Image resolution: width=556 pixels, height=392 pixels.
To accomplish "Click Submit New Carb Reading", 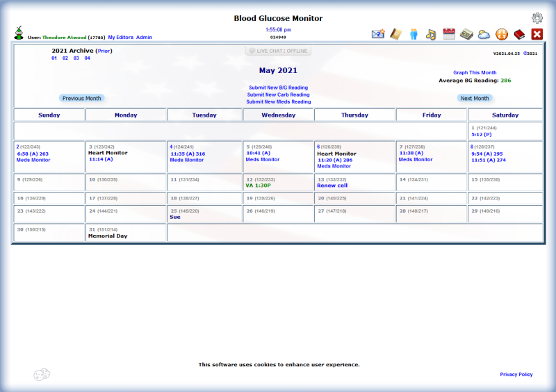I will click(x=279, y=95).
